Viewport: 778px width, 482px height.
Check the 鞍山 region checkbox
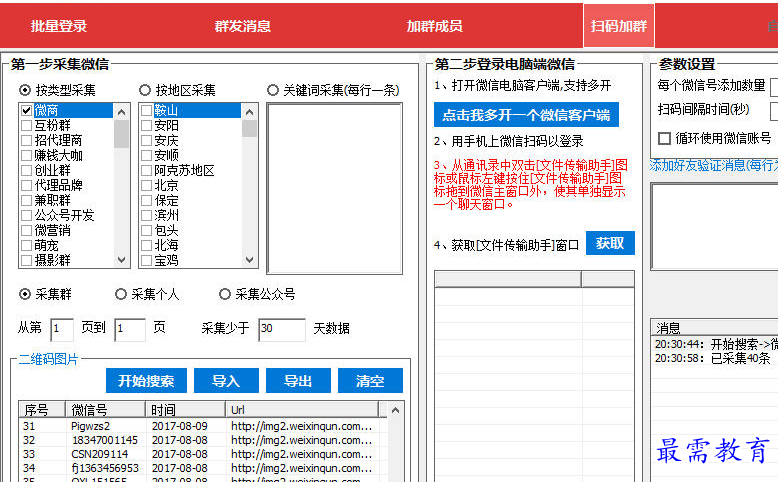pos(146,110)
